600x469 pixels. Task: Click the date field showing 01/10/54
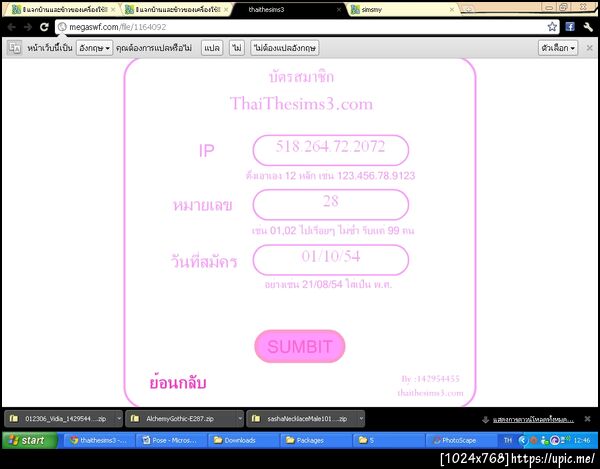tap(331, 260)
